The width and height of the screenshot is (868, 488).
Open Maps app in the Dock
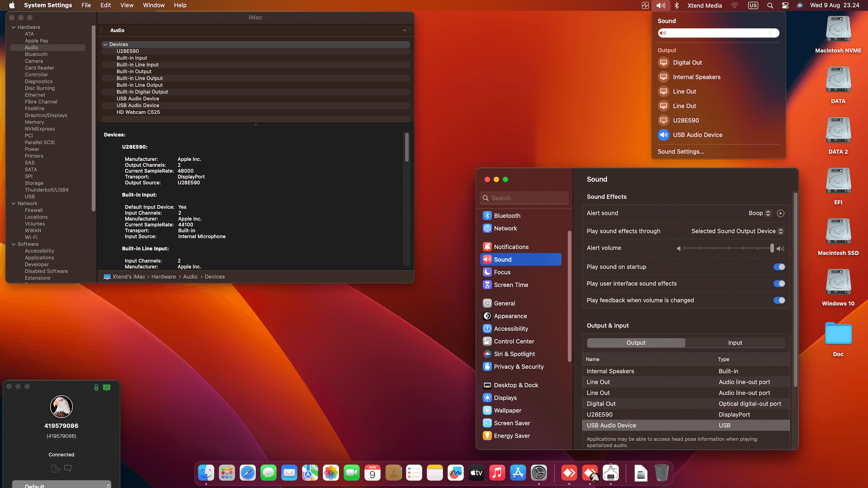click(310, 473)
